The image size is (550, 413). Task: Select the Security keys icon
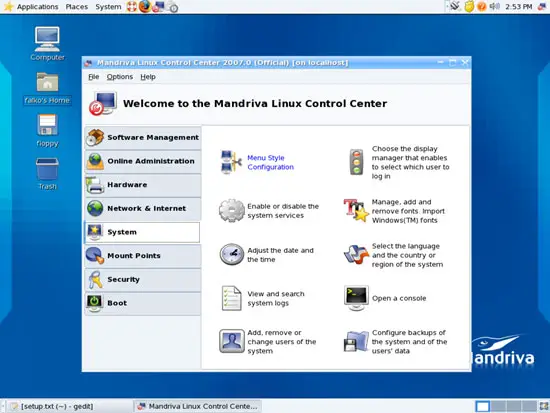click(95, 280)
